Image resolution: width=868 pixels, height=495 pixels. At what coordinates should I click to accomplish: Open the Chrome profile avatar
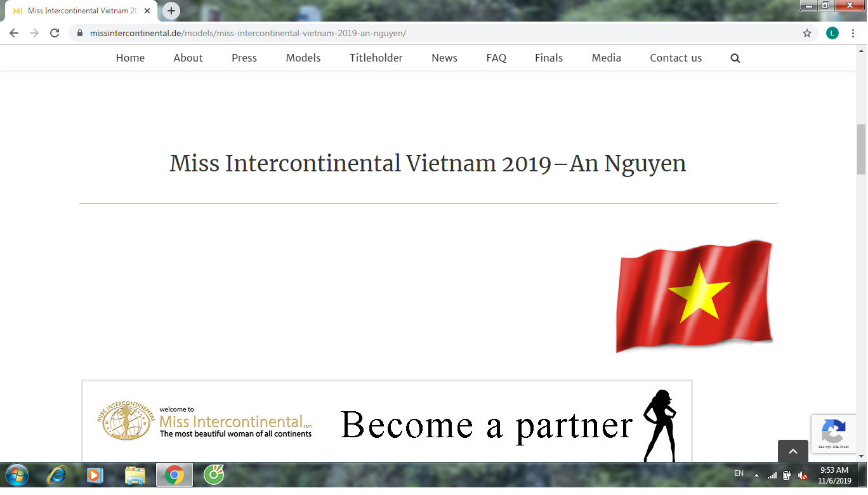tap(832, 33)
